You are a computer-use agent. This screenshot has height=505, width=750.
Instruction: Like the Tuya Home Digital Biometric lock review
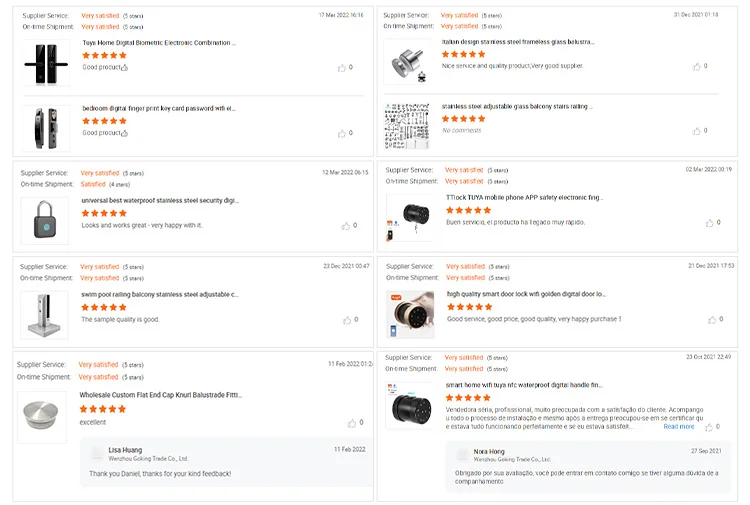[341, 67]
